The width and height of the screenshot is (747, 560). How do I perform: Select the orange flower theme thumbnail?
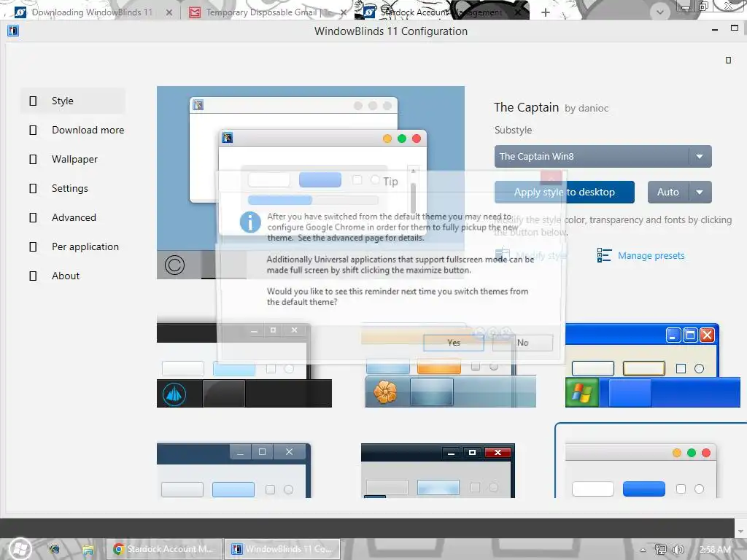[450, 365]
